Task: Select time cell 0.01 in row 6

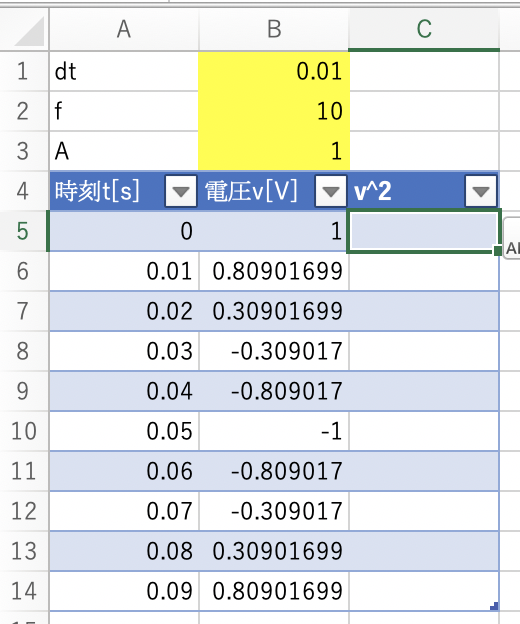Action: click(124, 271)
